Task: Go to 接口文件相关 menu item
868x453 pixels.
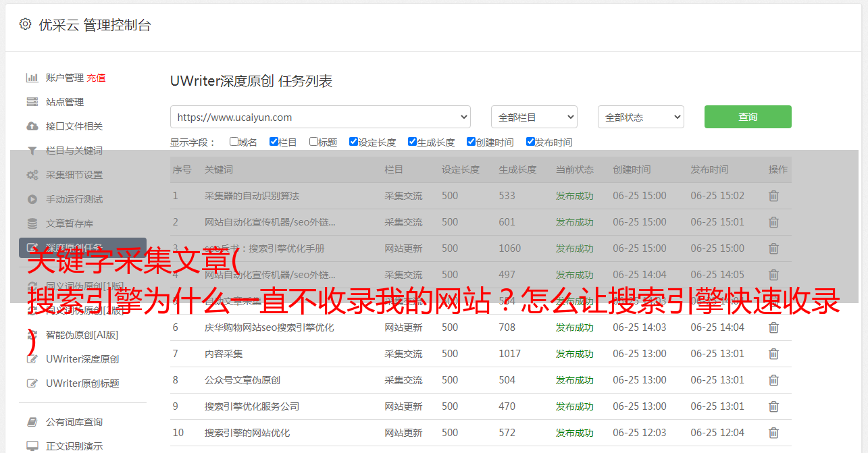Action: click(x=74, y=126)
